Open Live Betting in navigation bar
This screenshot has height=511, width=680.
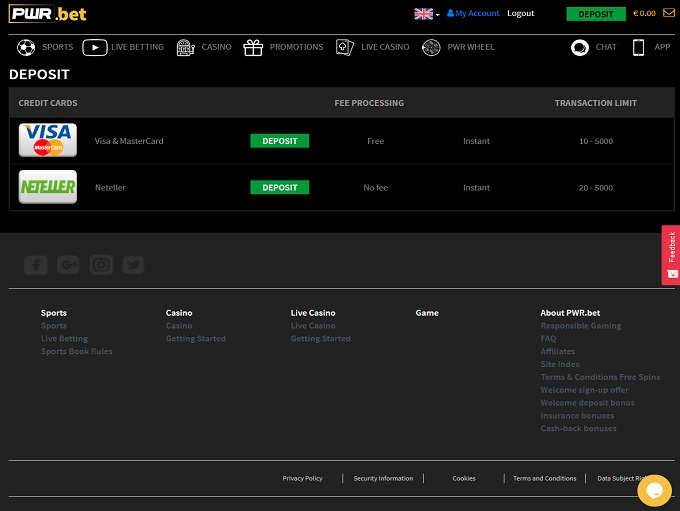point(123,47)
